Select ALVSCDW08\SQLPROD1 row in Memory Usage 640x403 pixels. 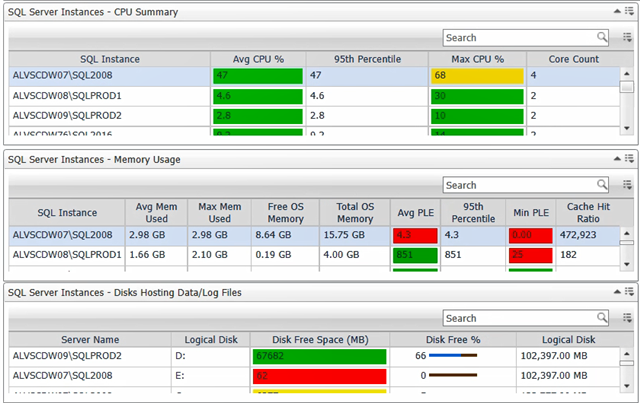[314, 255]
